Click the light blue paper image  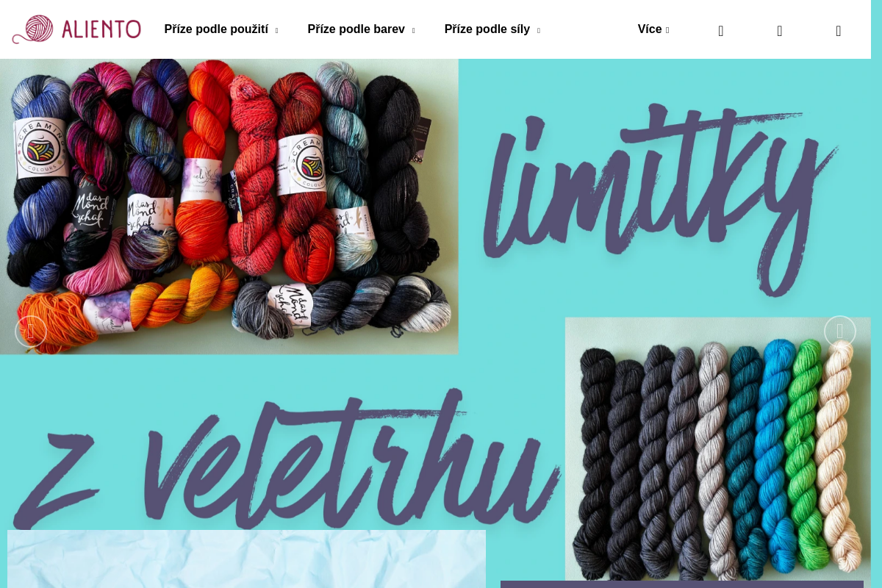[246, 559]
